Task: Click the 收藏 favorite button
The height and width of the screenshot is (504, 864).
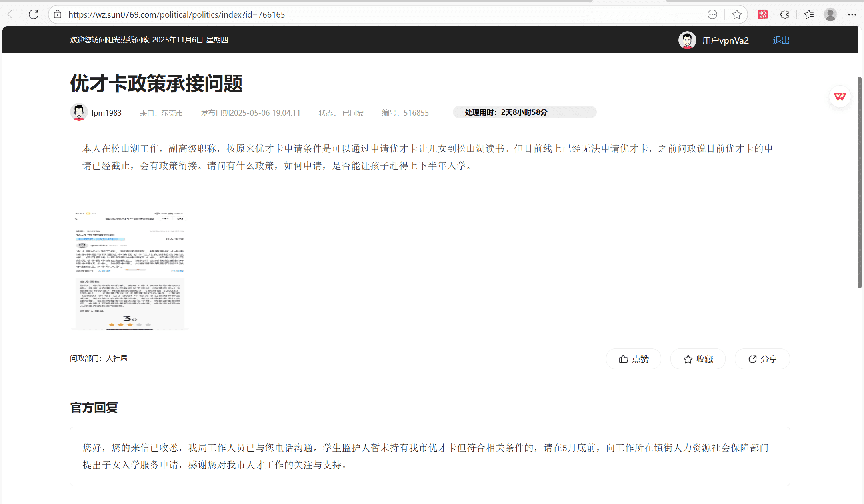Action: (698, 359)
